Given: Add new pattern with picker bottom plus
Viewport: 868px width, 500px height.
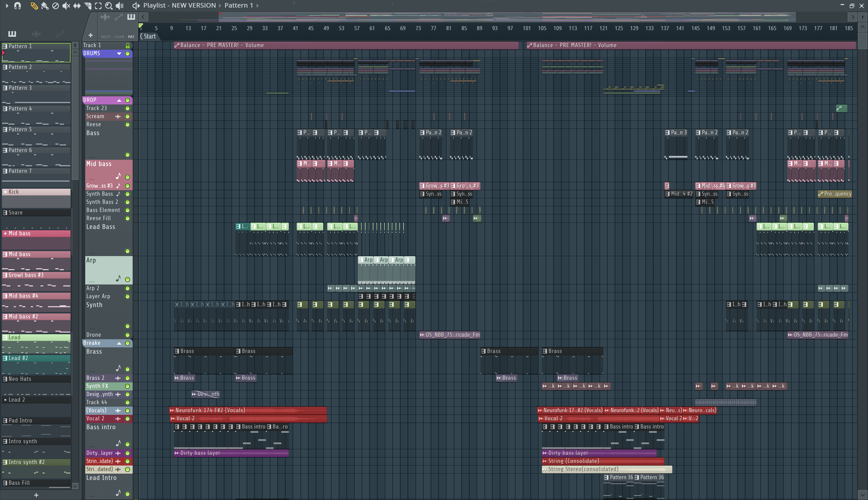Looking at the screenshot, I should tap(36, 495).
